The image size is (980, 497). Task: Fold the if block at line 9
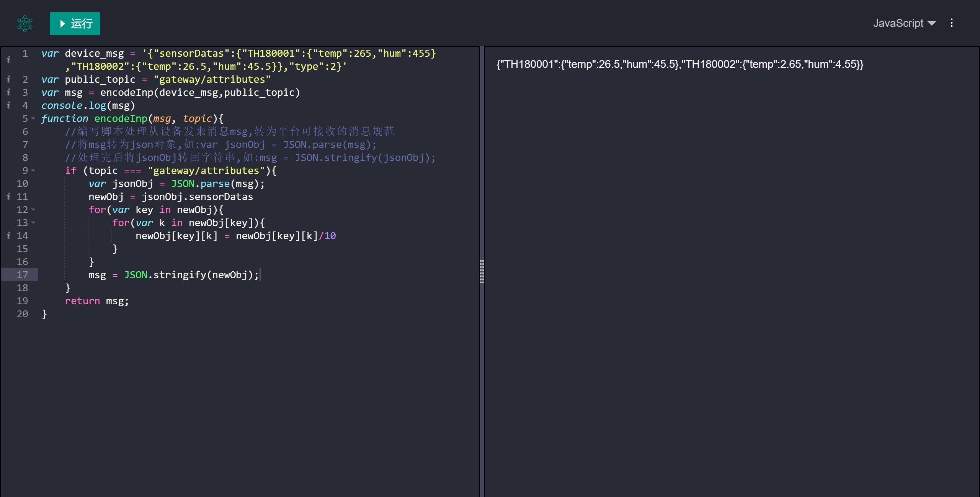[x=34, y=171]
